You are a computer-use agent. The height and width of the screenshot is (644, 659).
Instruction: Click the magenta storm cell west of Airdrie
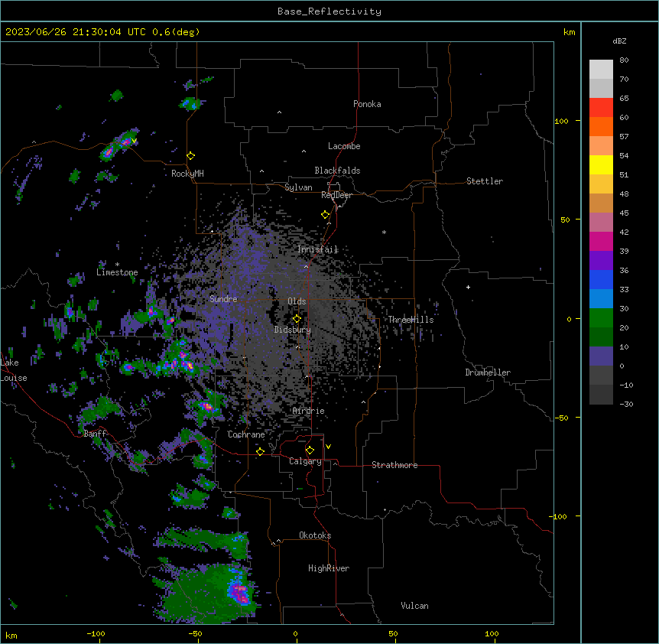tap(206, 406)
